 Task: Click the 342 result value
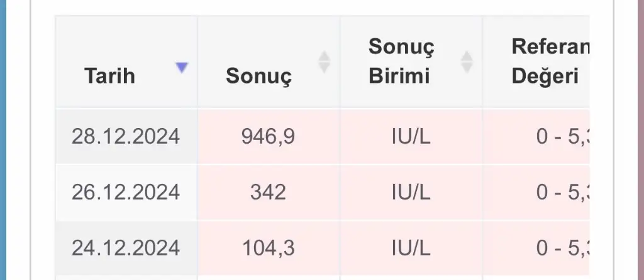(x=268, y=191)
